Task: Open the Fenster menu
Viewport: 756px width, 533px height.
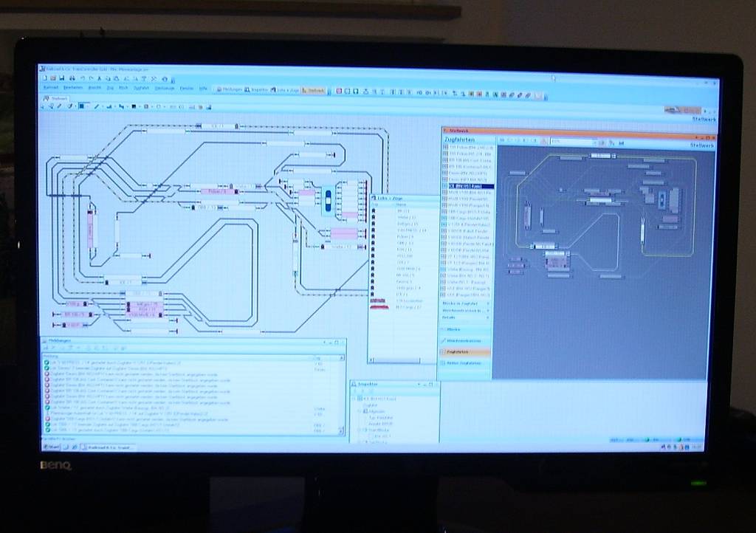Action: [x=187, y=89]
